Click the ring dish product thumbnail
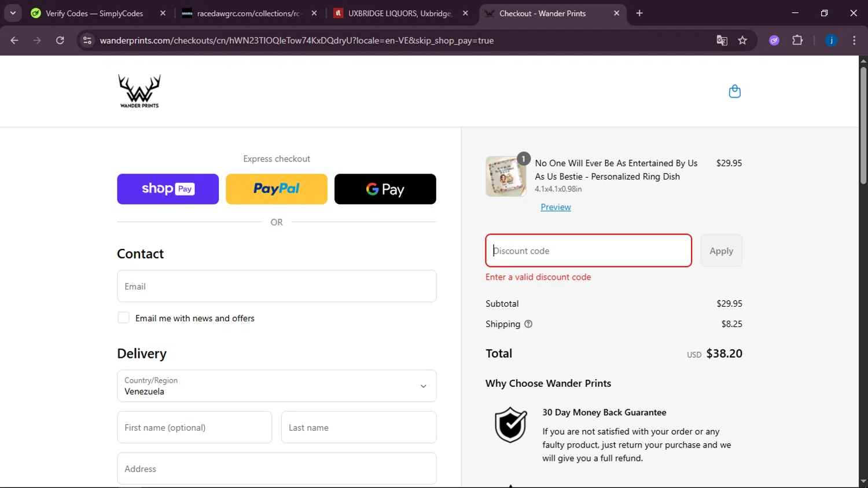Screen dimensions: 868x488 click(x=506, y=177)
